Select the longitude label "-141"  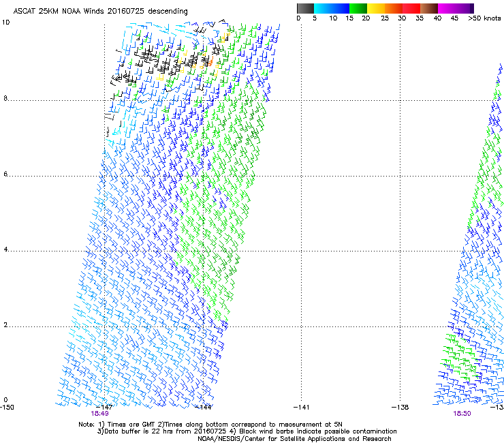point(302,408)
